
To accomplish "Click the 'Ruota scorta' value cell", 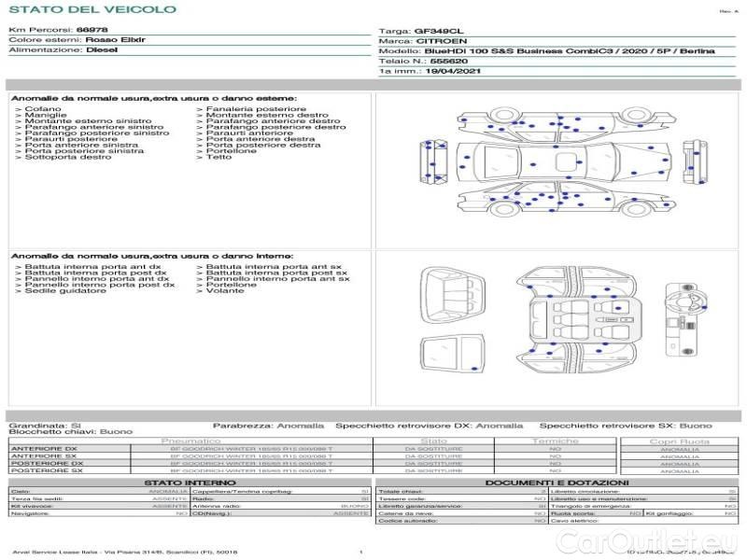I will click(x=634, y=513).
